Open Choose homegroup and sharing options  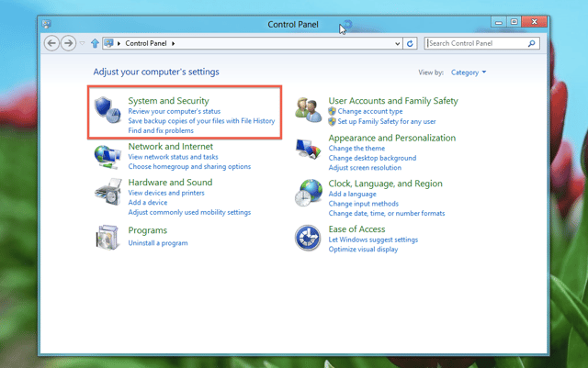pos(189,167)
